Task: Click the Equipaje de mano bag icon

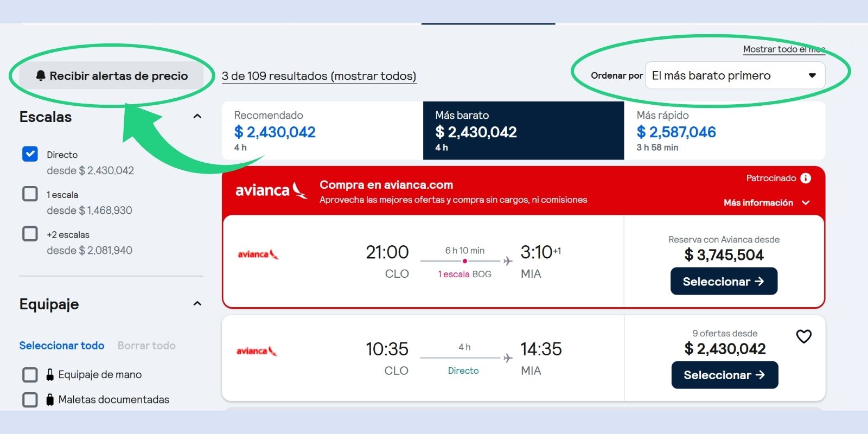Action: tap(50, 374)
